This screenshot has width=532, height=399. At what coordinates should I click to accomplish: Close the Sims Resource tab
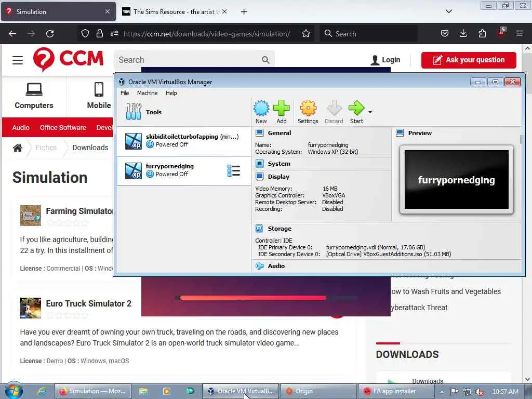(224, 11)
